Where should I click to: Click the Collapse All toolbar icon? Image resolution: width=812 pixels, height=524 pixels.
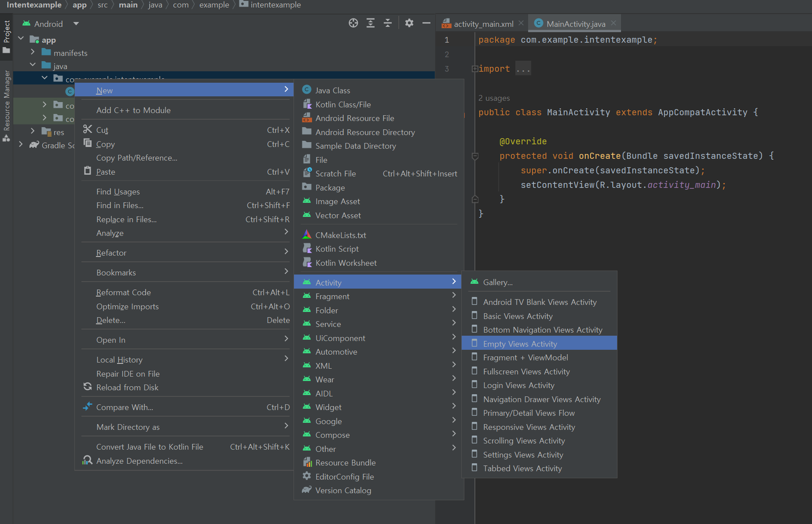(x=388, y=23)
